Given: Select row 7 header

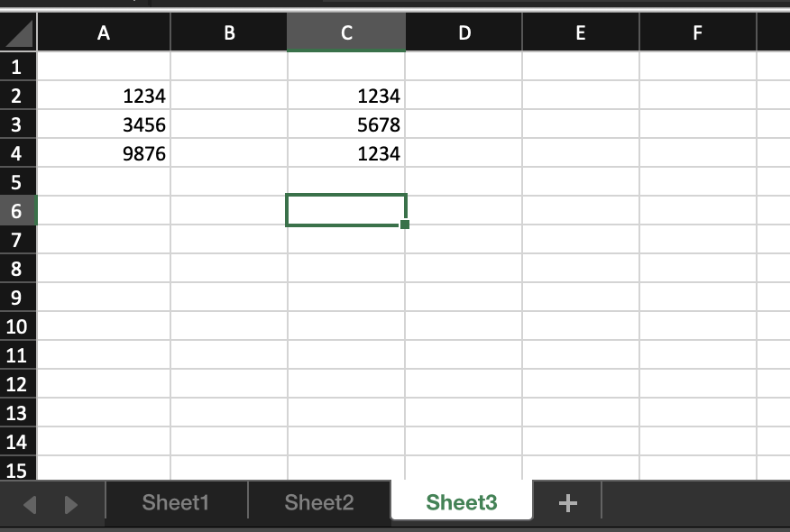Looking at the screenshot, I should [x=18, y=239].
